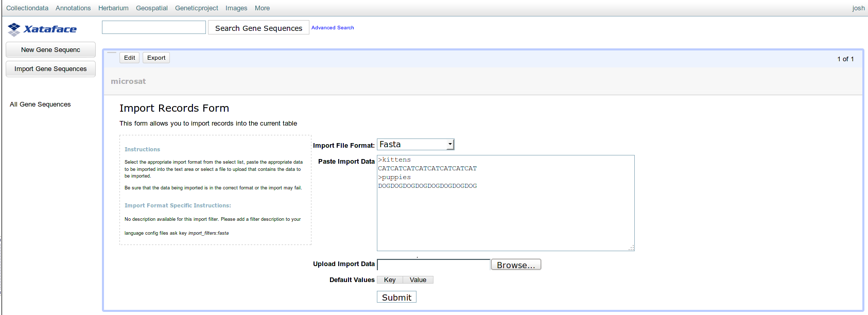Viewport: 868px width, 315px height.
Task: Open the Images menu
Action: [236, 8]
